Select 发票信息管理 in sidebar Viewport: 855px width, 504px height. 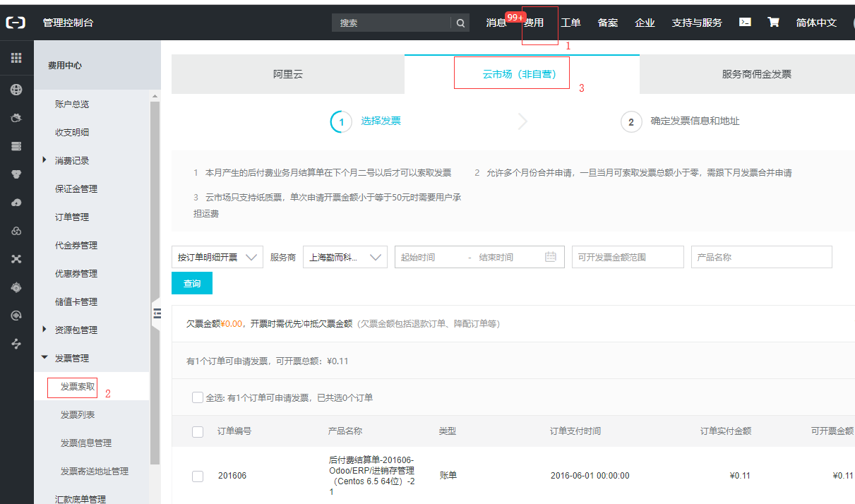[x=86, y=443]
